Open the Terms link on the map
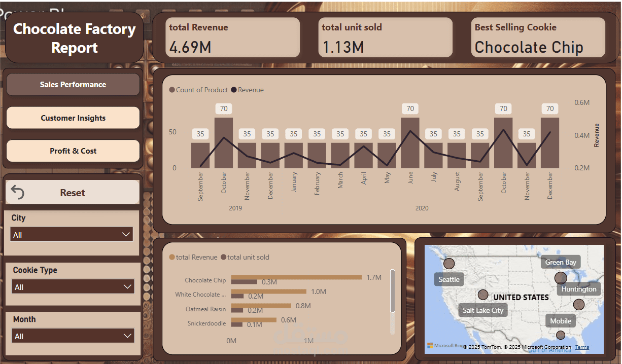The width and height of the screenshot is (622, 364). pyautogui.click(x=582, y=347)
